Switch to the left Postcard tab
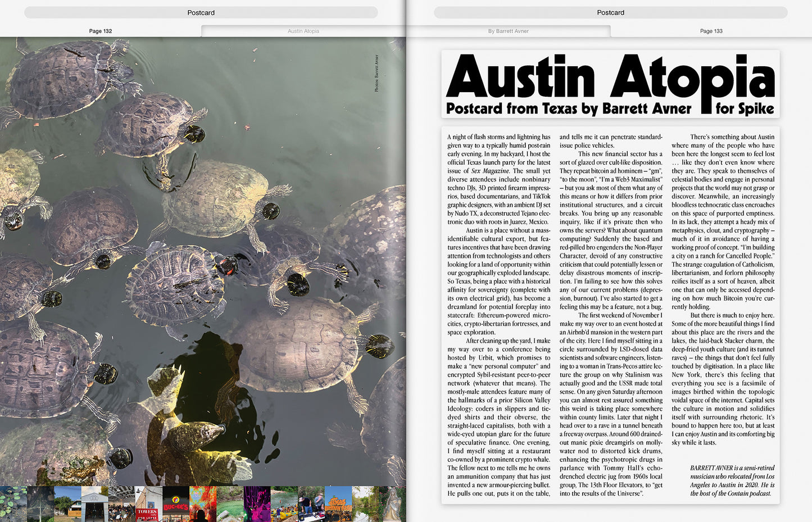Image resolution: width=812 pixels, height=522 pixels. (201, 12)
